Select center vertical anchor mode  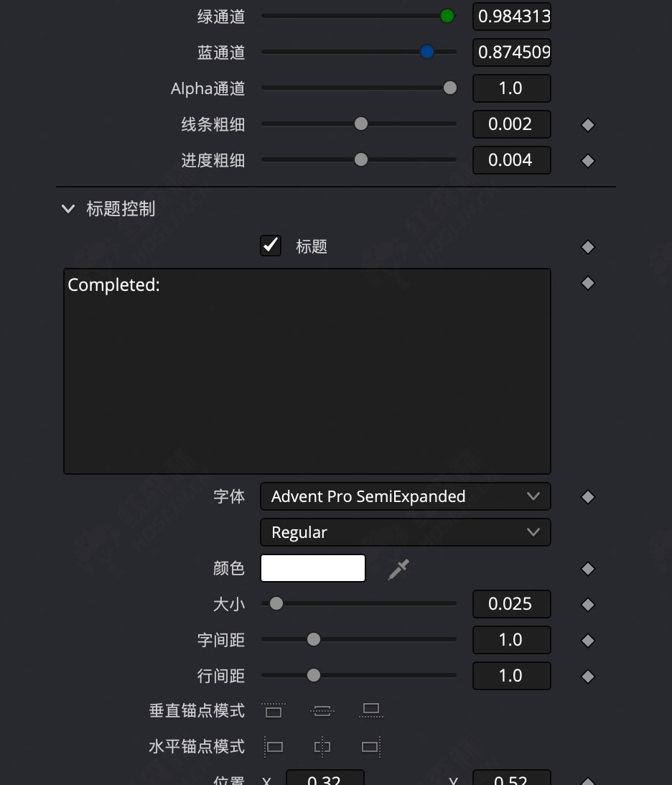pyautogui.click(x=322, y=711)
